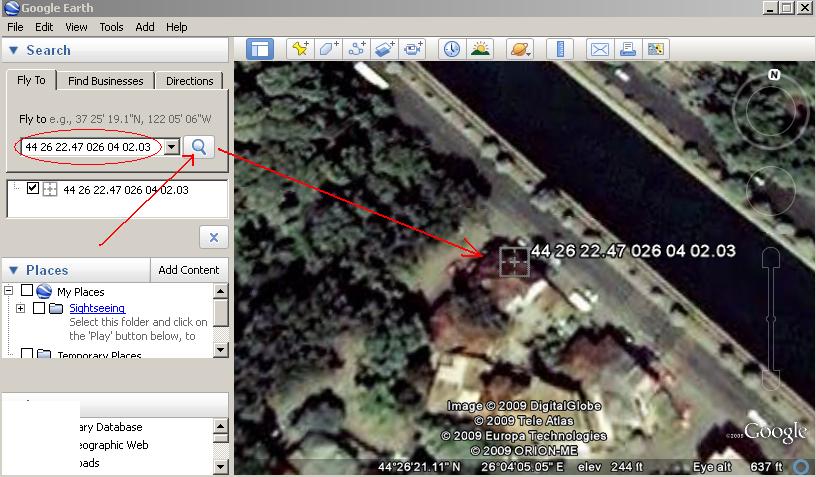Click the Eye alt 637 ft status entry
The image size is (816, 477).
pos(737,467)
